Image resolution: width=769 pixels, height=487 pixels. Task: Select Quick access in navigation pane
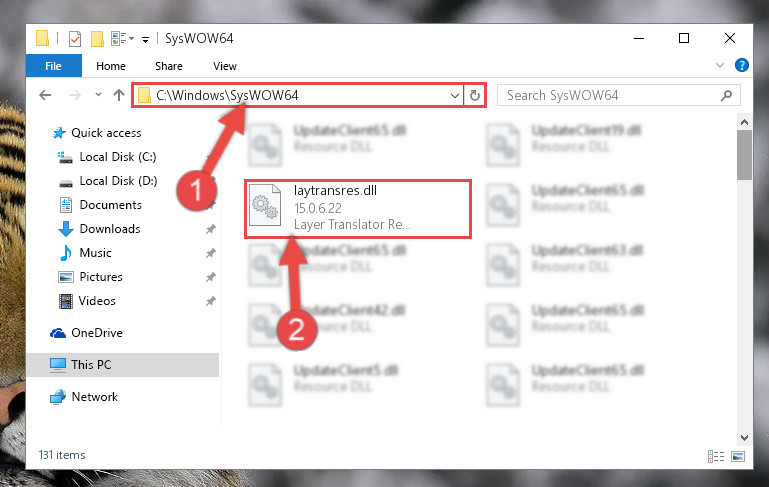(x=106, y=133)
